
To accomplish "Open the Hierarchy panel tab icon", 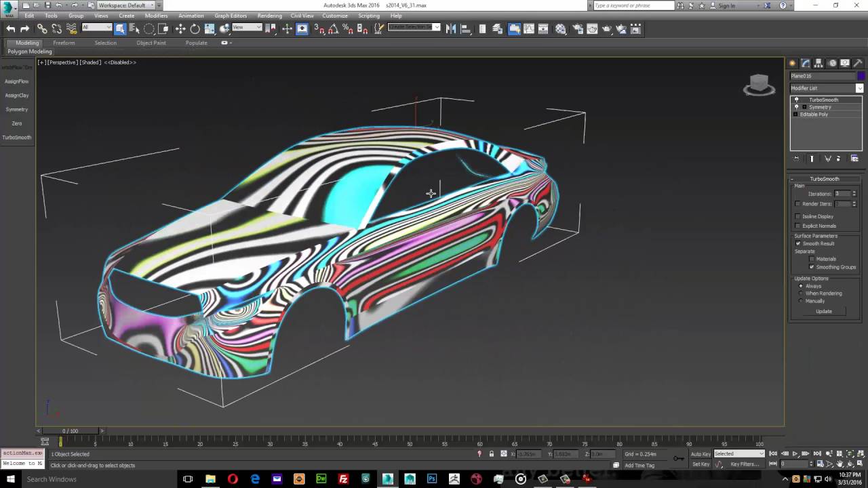I will point(818,63).
